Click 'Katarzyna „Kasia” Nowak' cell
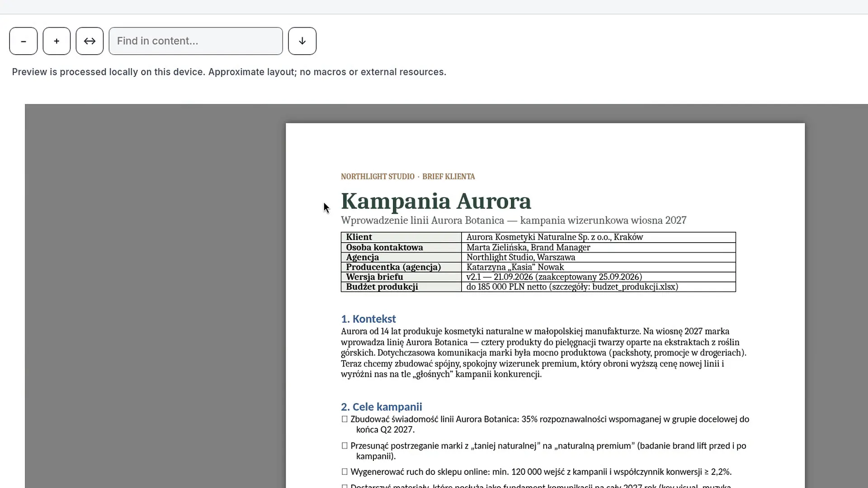 pyautogui.click(x=599, y=267)
